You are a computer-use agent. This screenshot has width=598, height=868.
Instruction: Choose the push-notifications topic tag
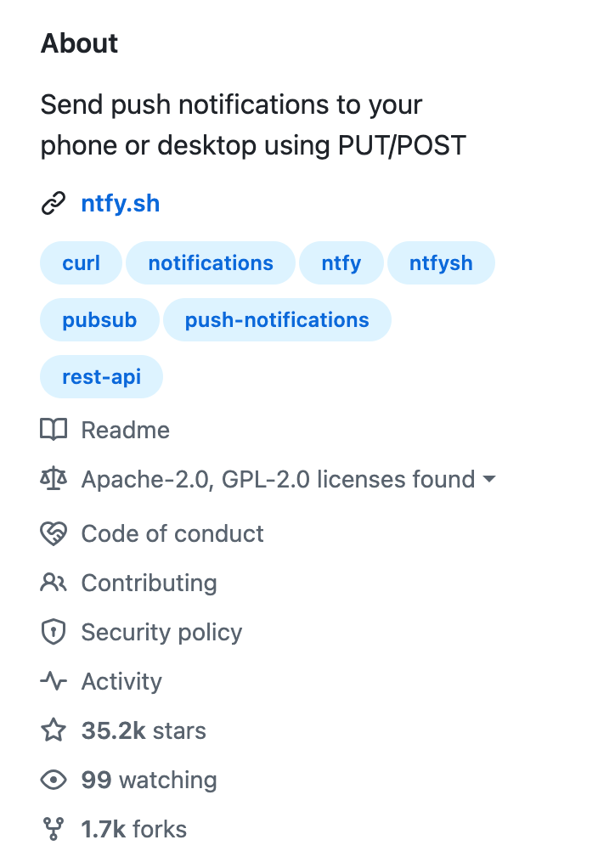tap(277, 320)
